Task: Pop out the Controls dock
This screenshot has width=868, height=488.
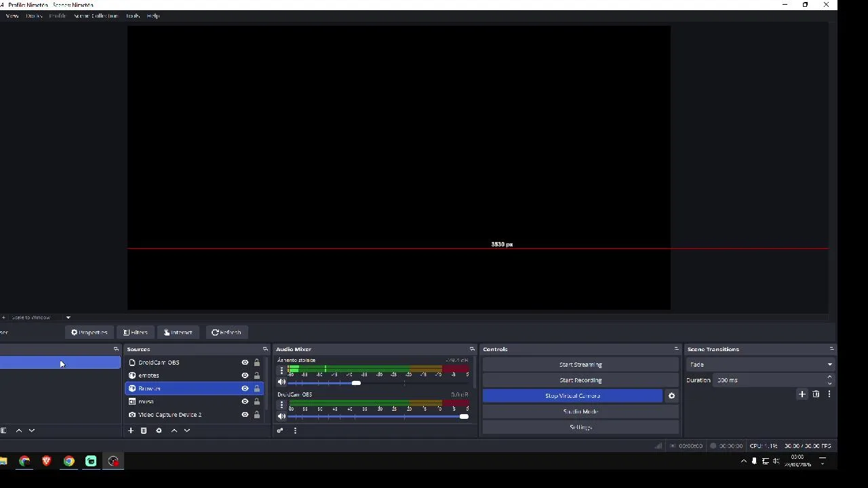Action: pyautogui.click(x=676, y=349)
